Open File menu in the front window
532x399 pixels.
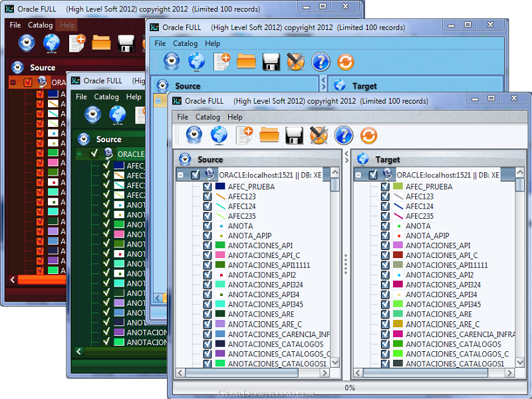click(x=182, y=117)
